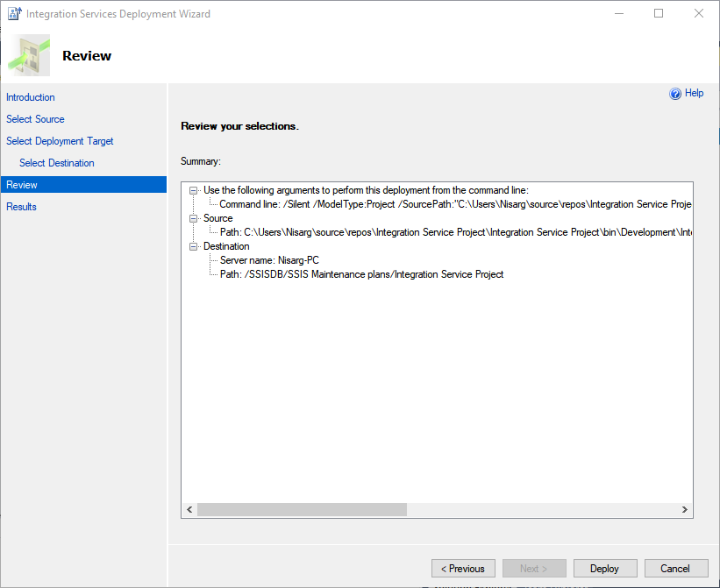Click the Help question mark icon
Viewport: 720px width, 588px height.
tap(675, 94)
